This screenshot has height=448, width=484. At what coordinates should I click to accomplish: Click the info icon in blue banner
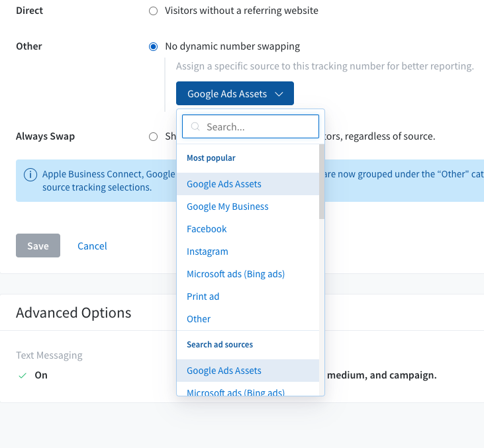(x=30, y=175)
